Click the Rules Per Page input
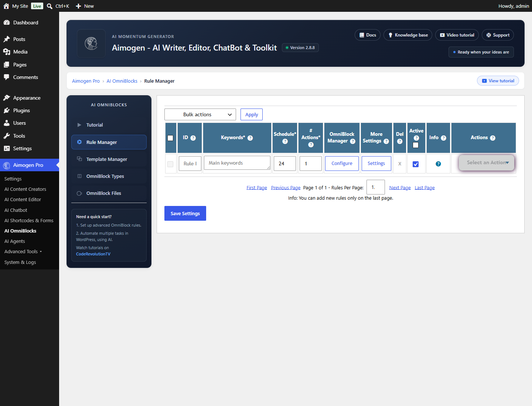This screenshot has height=406, width=532. point(376,187)
